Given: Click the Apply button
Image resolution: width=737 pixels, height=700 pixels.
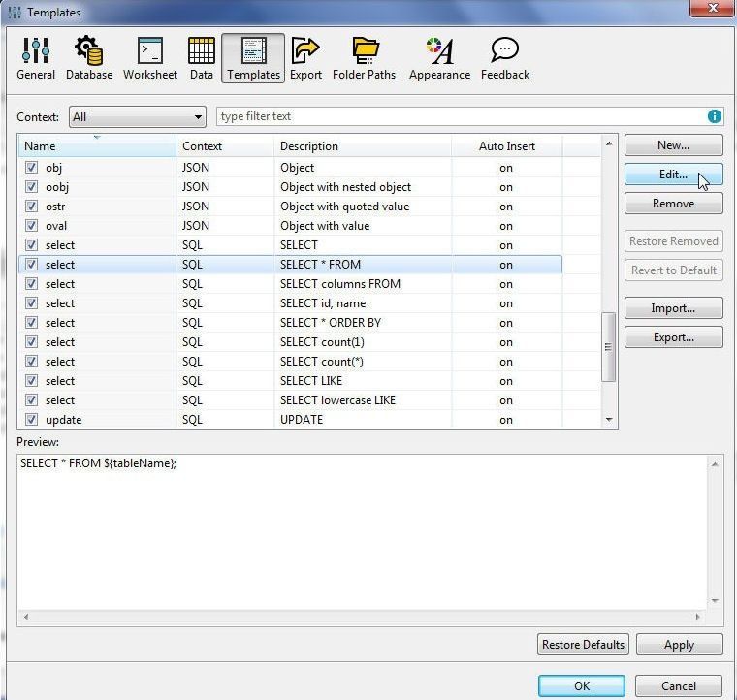Looking at the screenshot, I should [679, 645].
